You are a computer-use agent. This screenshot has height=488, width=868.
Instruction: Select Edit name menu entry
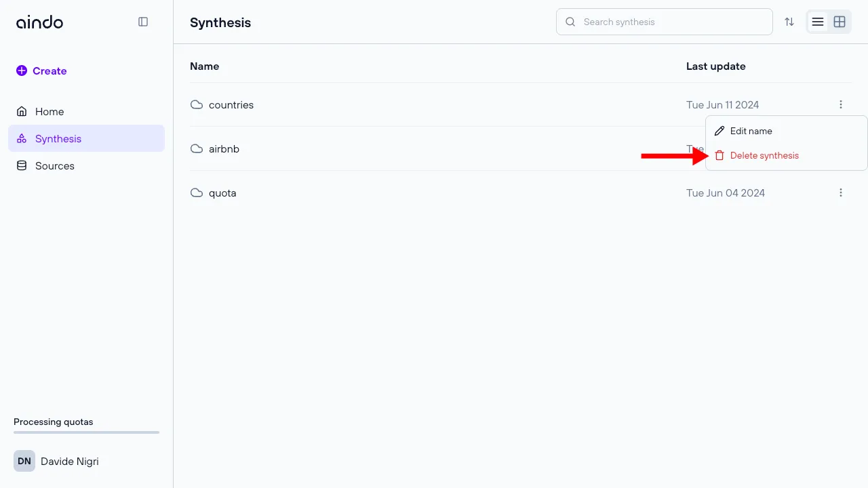[x=787, y=131]
